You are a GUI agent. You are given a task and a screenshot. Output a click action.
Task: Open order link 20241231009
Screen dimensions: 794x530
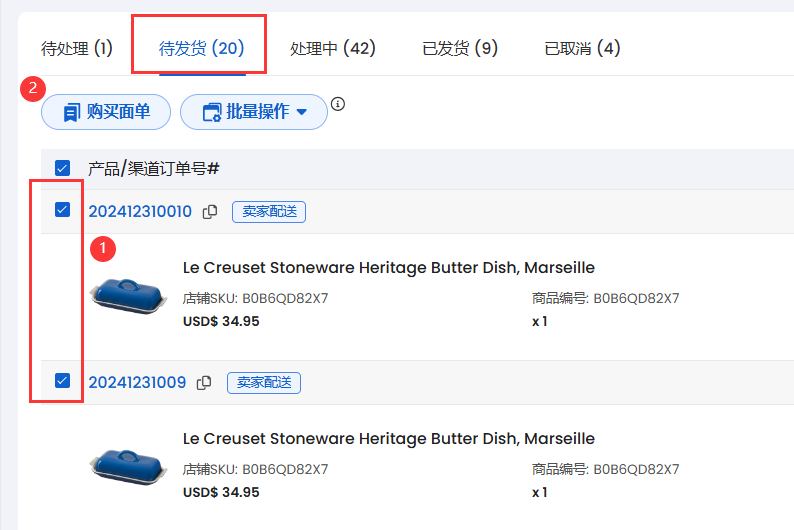tap(137, 383)
